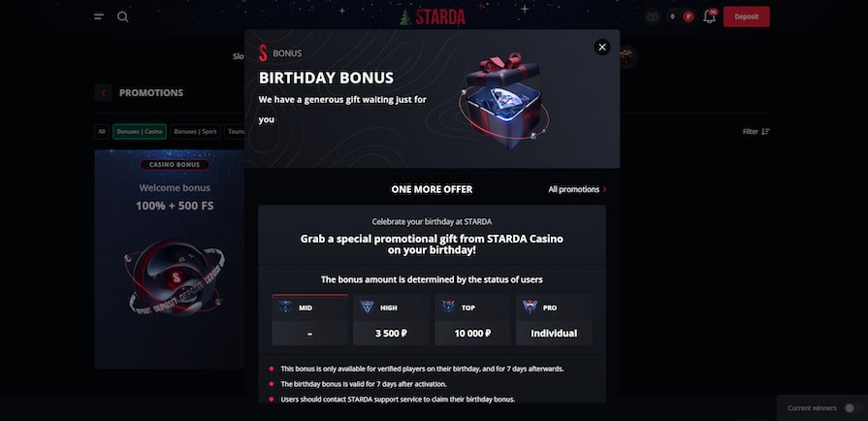Click the search magnifier icon
Image resolution: width=868 pixels, height=421 pixels.
pyautogui.click(x=123, y=16)
